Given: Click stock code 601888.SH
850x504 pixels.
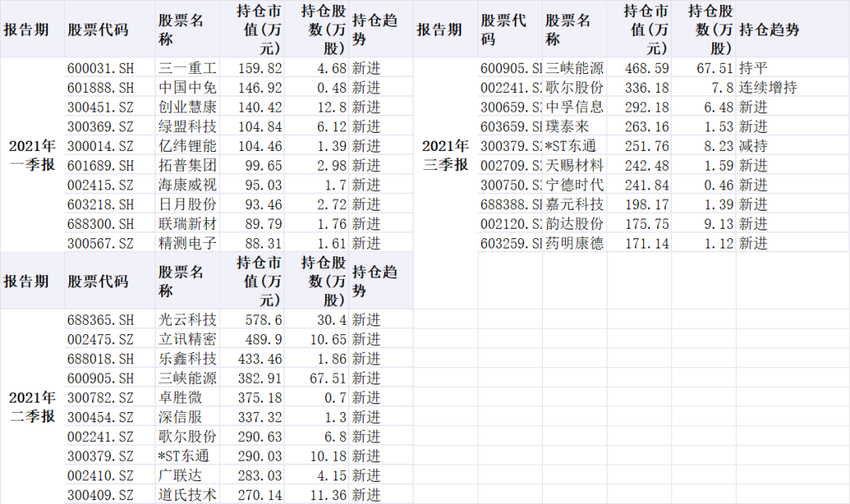Looking at the screenshot, I should pyautogui.click(x=100, y=88).
